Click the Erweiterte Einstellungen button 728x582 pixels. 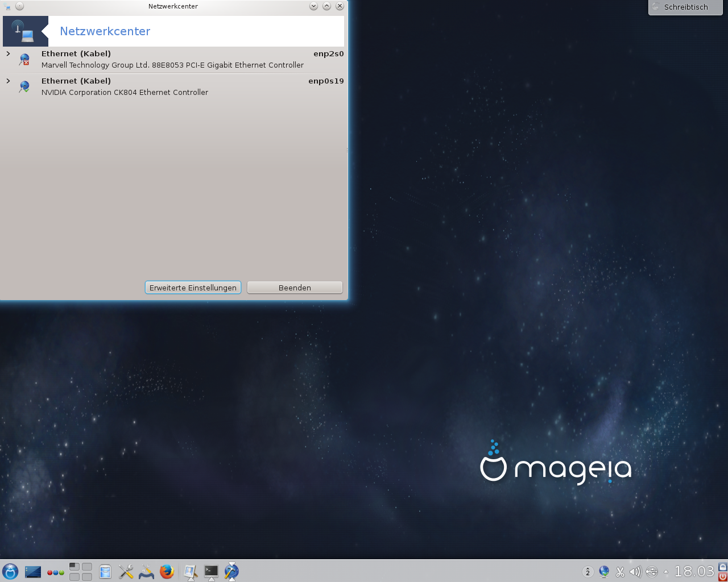pyautogui.click(x=193, y=288)
